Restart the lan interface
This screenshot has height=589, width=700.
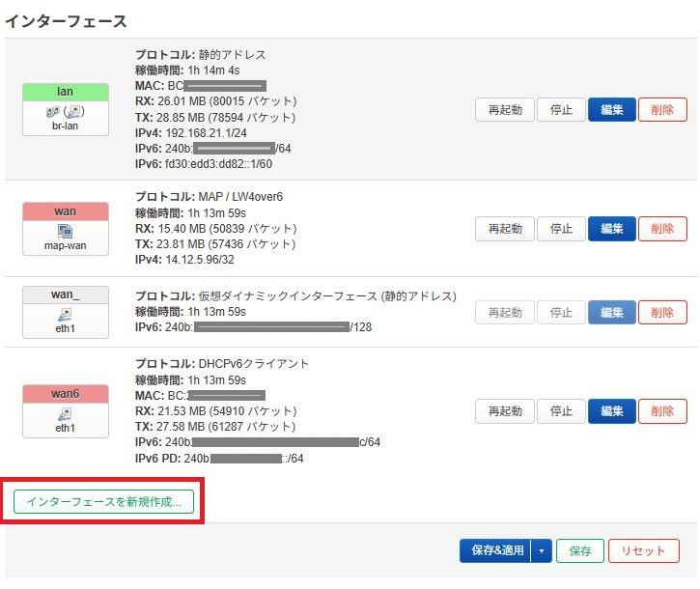[504, 110]
